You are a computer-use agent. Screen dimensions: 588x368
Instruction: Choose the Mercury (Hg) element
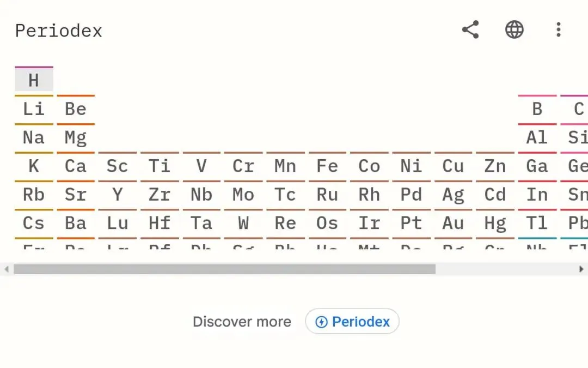pos(495,223)
